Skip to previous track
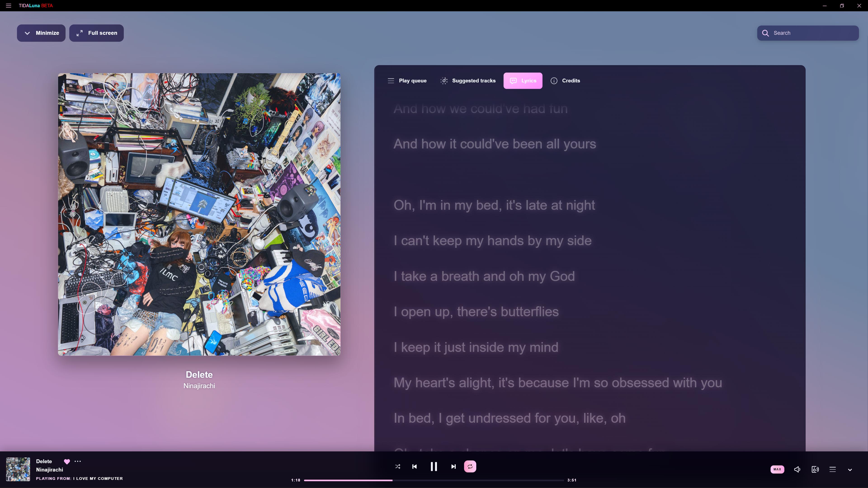 coord(415,467)
